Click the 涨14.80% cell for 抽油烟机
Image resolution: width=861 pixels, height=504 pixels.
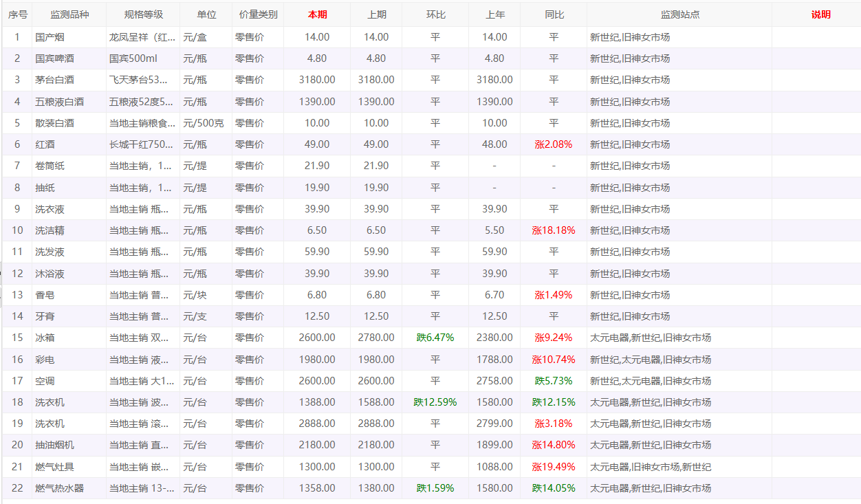[x=554, y=445]
